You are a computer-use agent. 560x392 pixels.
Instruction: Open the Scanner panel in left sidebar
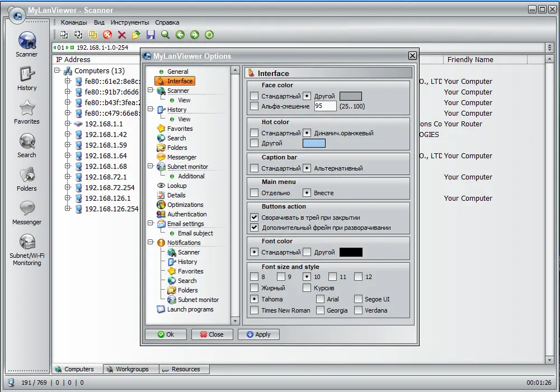click(27, 44)
